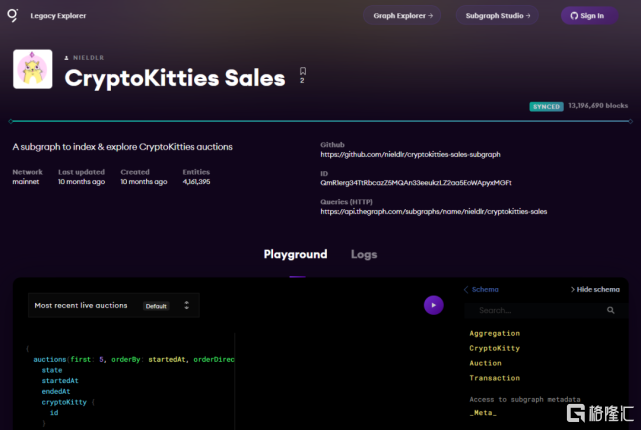Image resolution: width=641 pixels, height=430 pixels.
Task: Select the CryptoKitty schema entity
Action: tap(494, 348)
